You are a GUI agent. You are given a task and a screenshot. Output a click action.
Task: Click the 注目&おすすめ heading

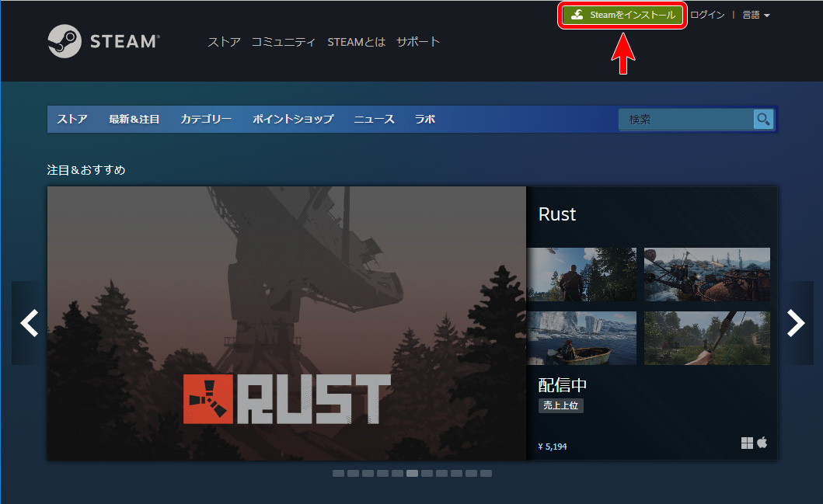(86, 170)
